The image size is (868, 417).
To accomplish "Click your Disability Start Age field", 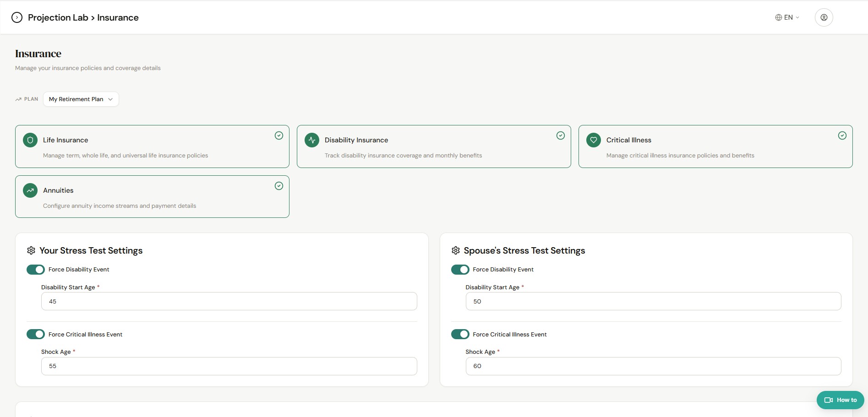I will pyautogui.click(x=229, y=301).
